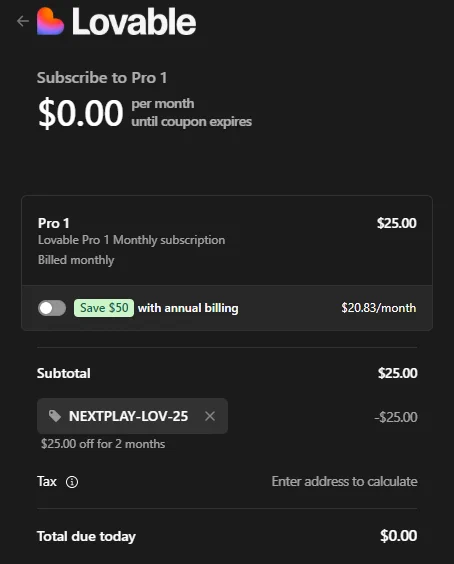Click the large $0.00 price

[x=81, y=113]
